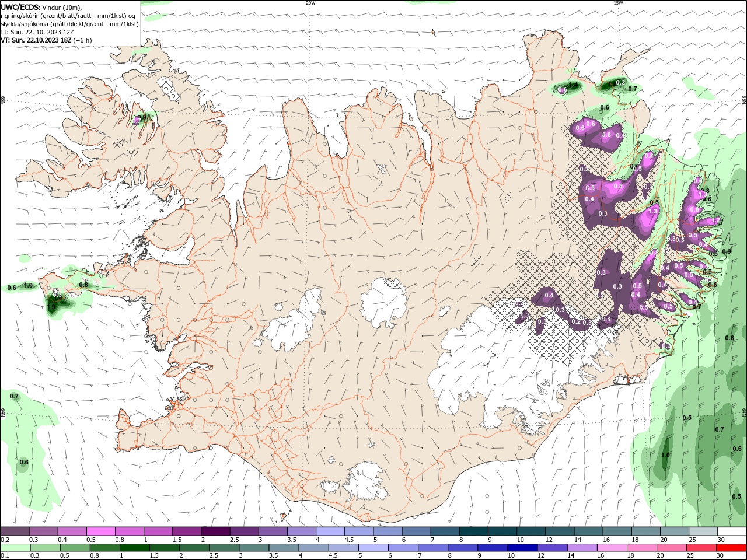Click the 'rigning/skúrir' legend description line
The image size is (747, 560).
point(69,16)
